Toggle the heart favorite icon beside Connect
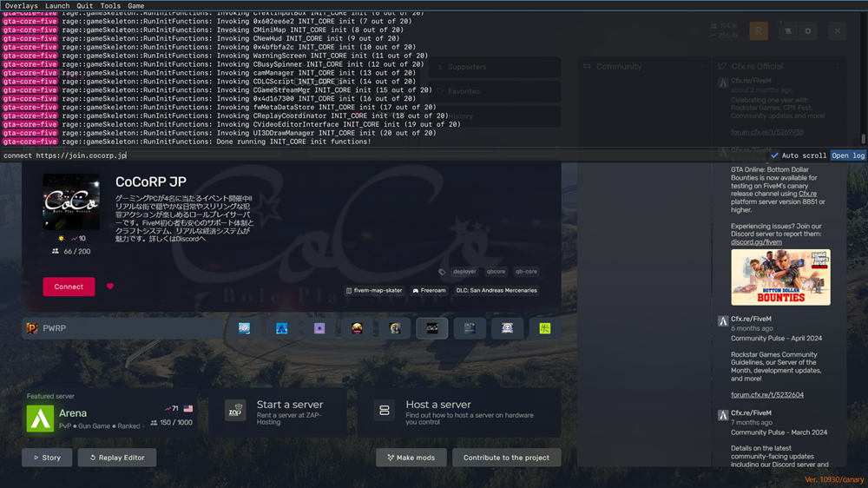The width and height of the screenshot is (868, 488). coord(109,287)
